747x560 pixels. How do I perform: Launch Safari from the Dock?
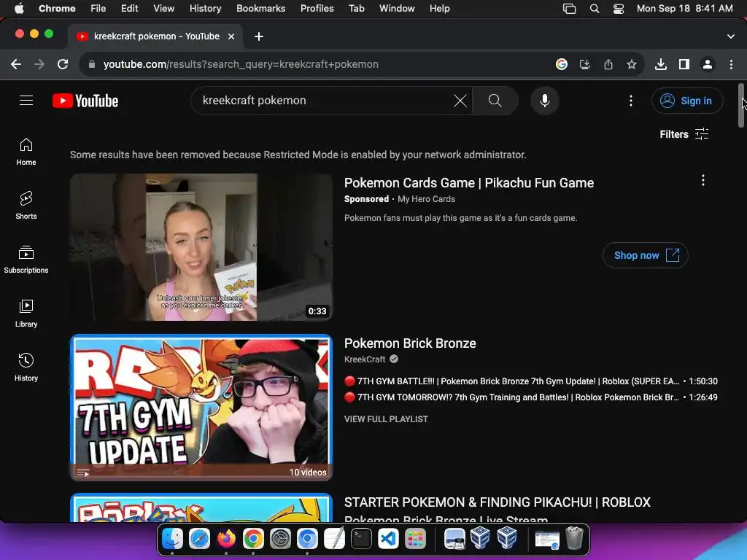coord(199,539)
